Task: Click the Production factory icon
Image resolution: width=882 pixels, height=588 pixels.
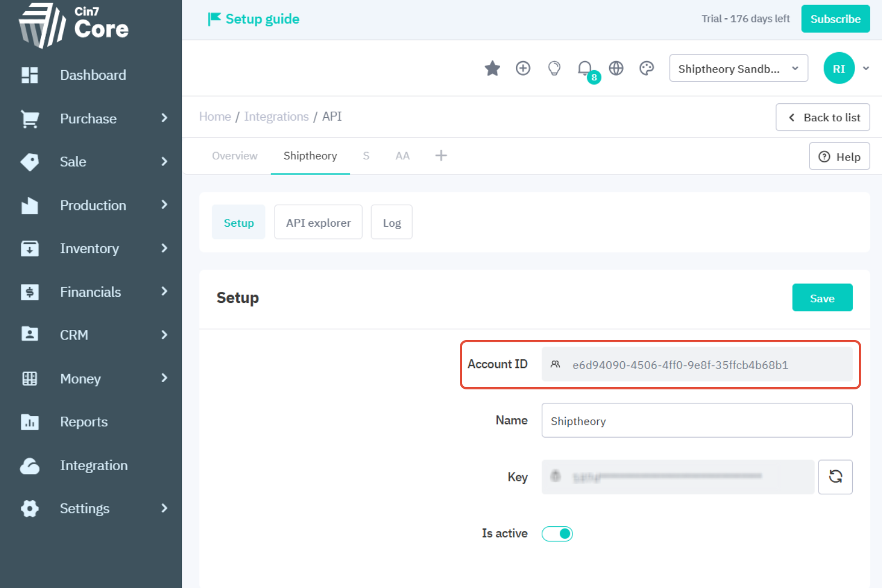Action: click(30, 205)
